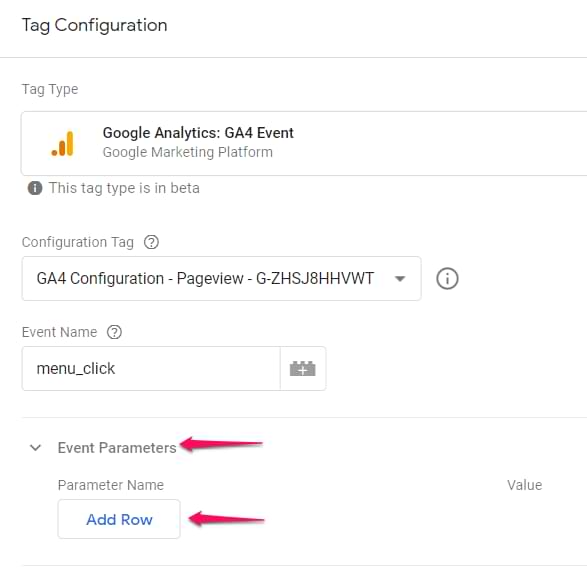
Task: Click the Tag Configuration heading
Action: pyautogui.click(x=94, y=25)
